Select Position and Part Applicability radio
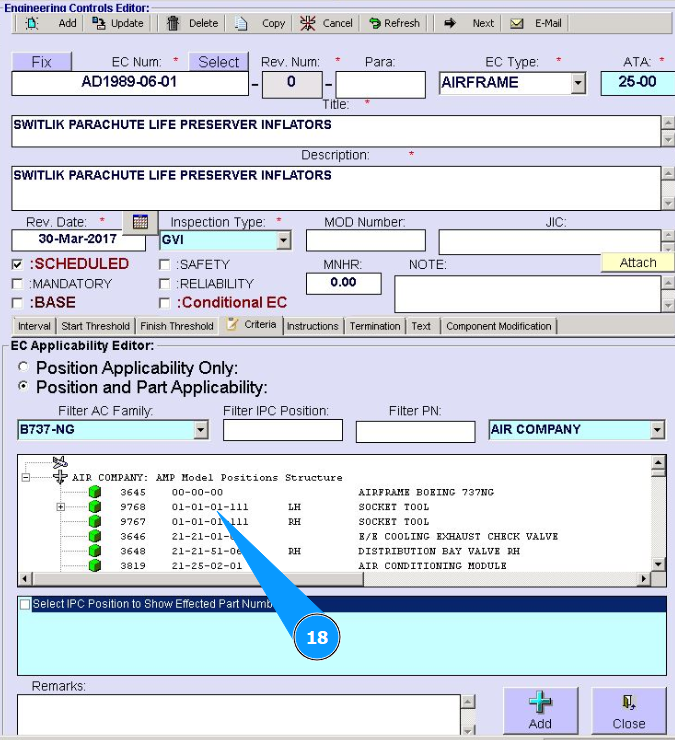Screen dimensions: 675x740 coord(23,386)
